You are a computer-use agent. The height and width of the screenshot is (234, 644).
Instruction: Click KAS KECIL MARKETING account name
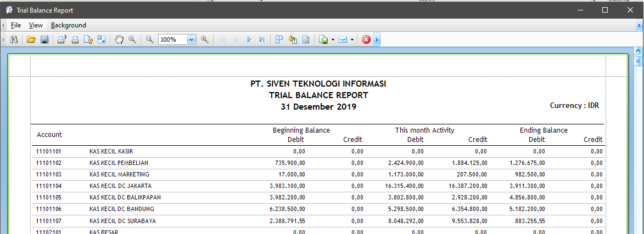(x=119, y=174)
